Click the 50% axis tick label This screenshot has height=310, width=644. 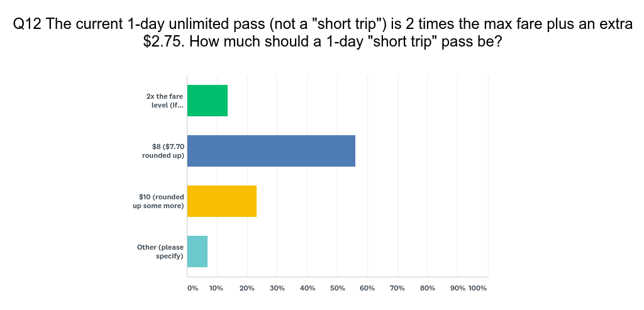337,288
